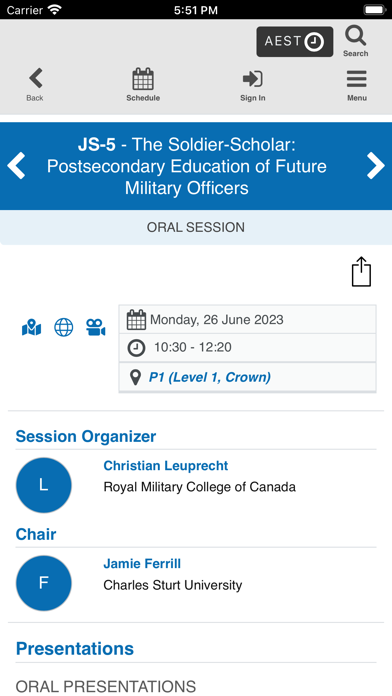Image resolution: width=392 pixels, height=696 pixels.
Task: Open the video camera recording icon
Action: coord(95,328)
